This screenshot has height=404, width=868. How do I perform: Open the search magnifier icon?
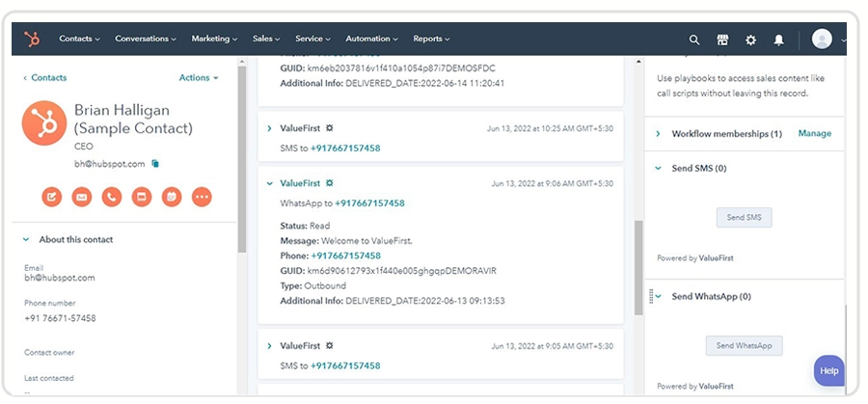tap(694, 40)
